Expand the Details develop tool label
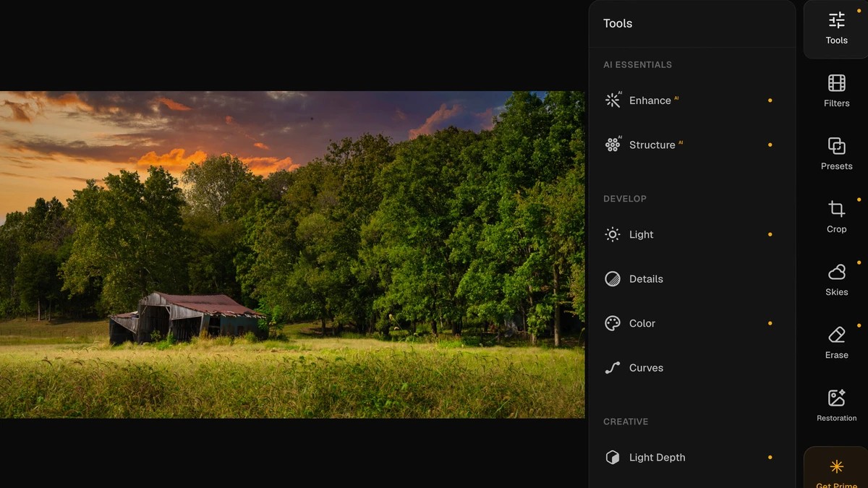Viewport: 868px width, 488px height. coord(646,279)
